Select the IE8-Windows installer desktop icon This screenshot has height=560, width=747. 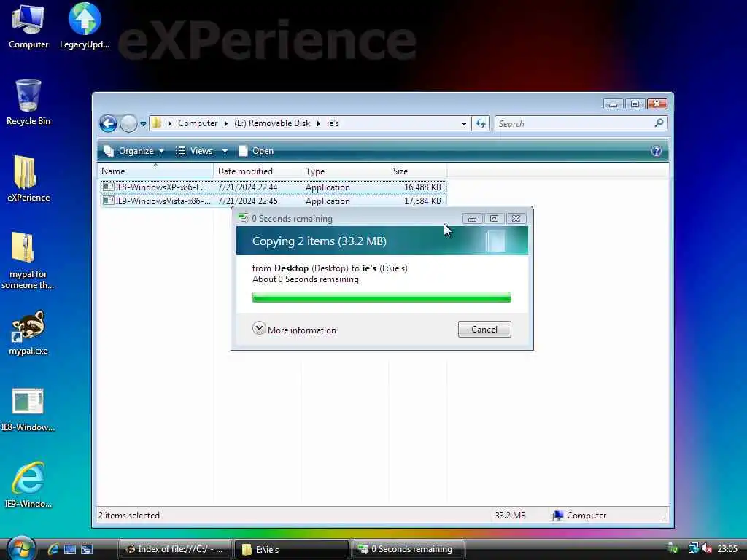click(28, 410)
